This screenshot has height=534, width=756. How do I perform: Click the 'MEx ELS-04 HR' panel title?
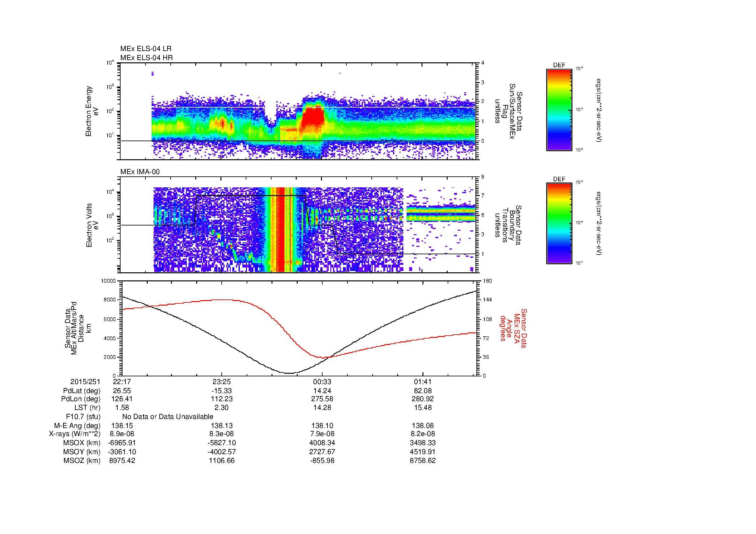tap(146, 58)
